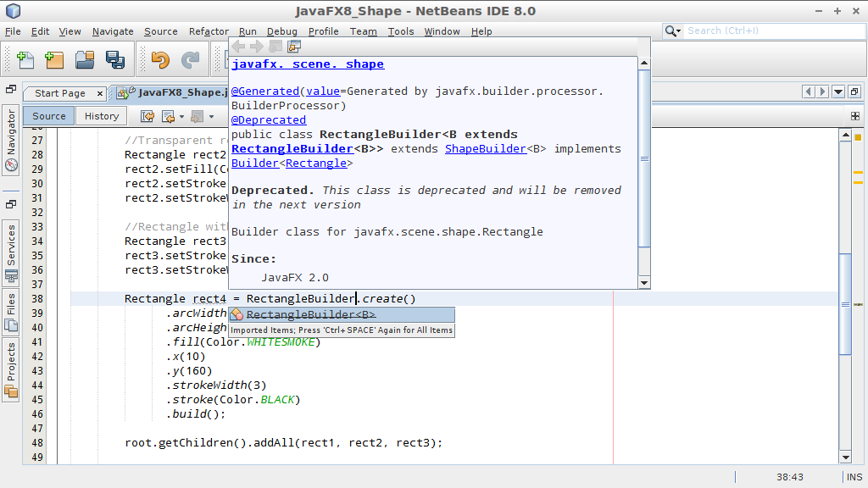Maximize editor window button in tab bar
This screenshot has width=868, height=488.
coord(854,91)
